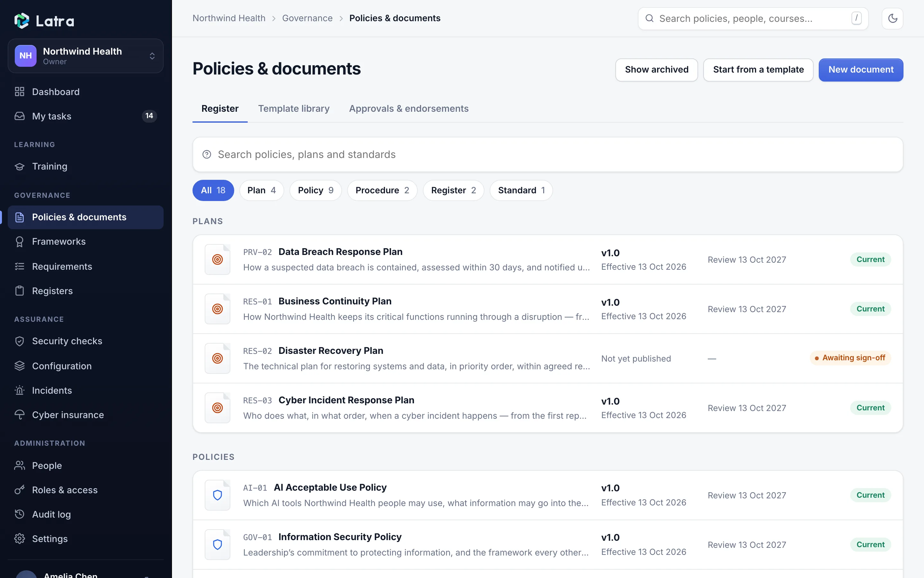The height and width of the screenshot is (578, 924).
Task: Open Frameworks ribbon icon in sidebar
Action: pyautogui.click(x=20, y=241)
